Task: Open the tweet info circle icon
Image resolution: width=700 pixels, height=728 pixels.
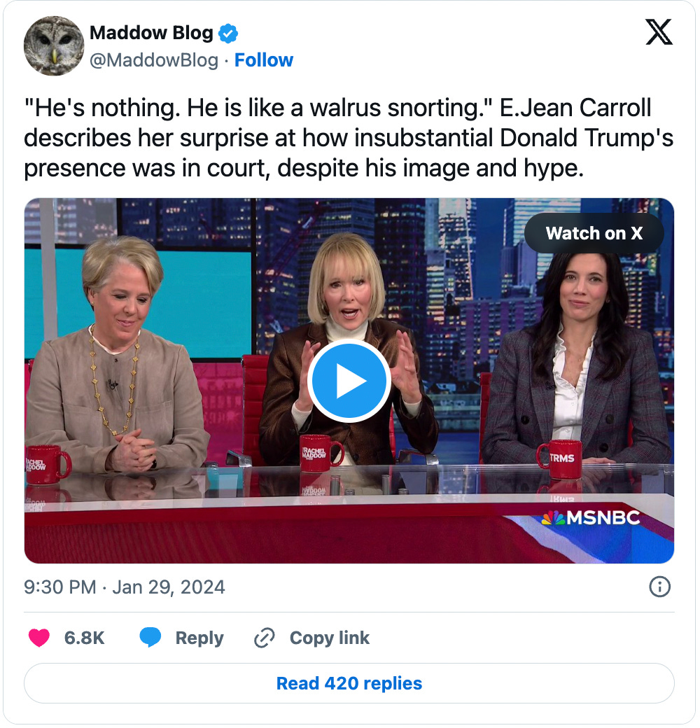Action: [659, 587]
